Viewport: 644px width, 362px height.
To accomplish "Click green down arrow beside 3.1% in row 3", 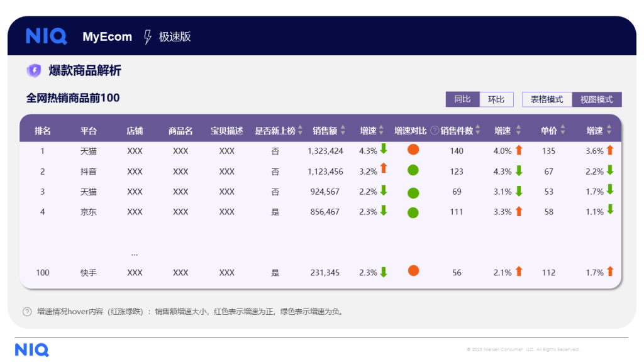I will coord(519,191).
